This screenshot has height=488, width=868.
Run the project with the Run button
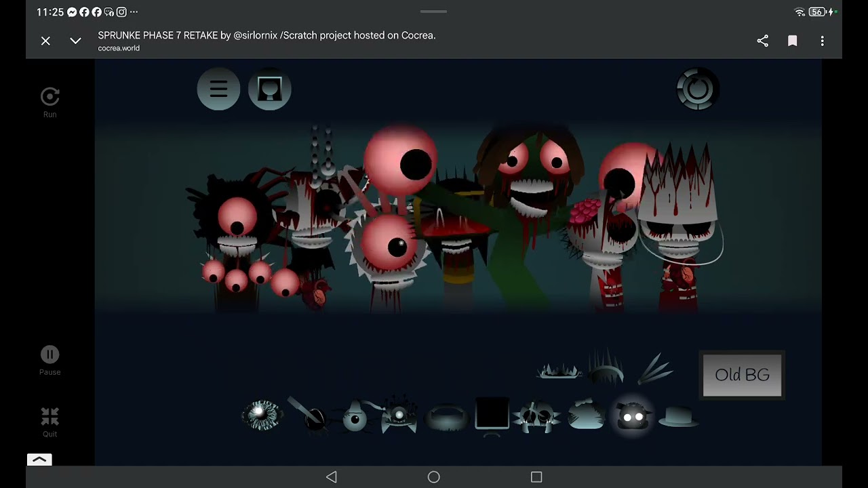(x=50, y=102)
